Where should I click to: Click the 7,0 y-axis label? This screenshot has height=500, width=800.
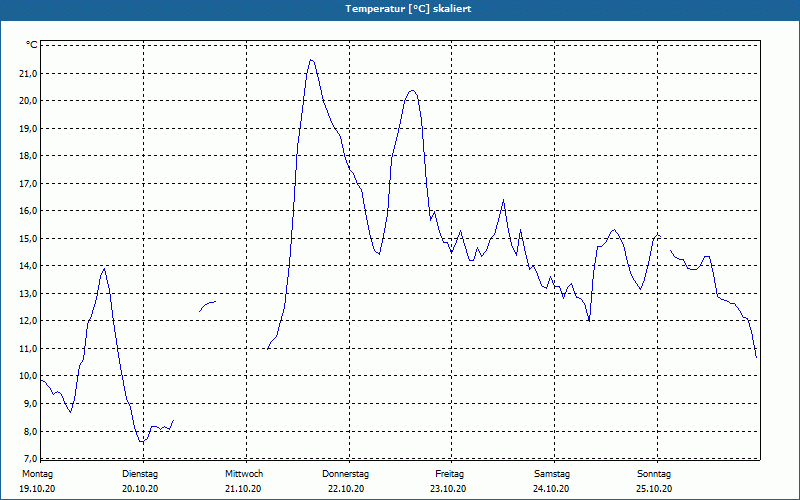(x=30, y=458)
